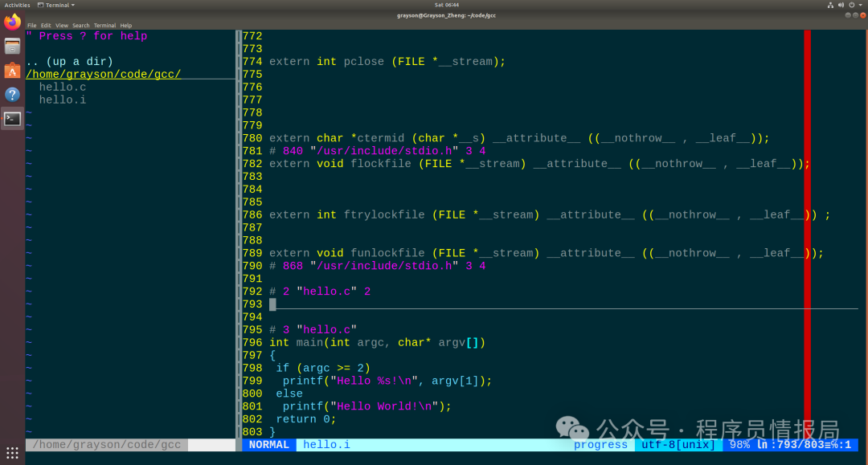The height and width of the screenshot is (465, 868).
Task: Show Applications grid icon
Action: (x=12, y=453)
